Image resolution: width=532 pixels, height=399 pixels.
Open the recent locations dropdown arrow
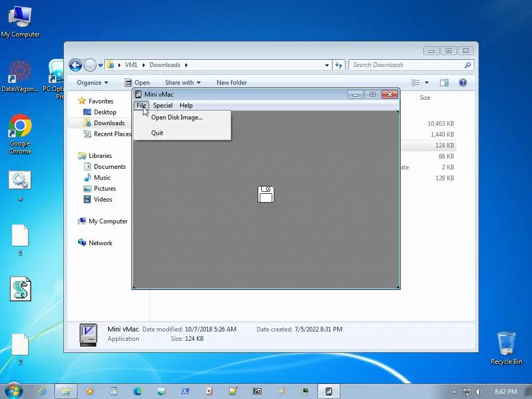[100, 65]
